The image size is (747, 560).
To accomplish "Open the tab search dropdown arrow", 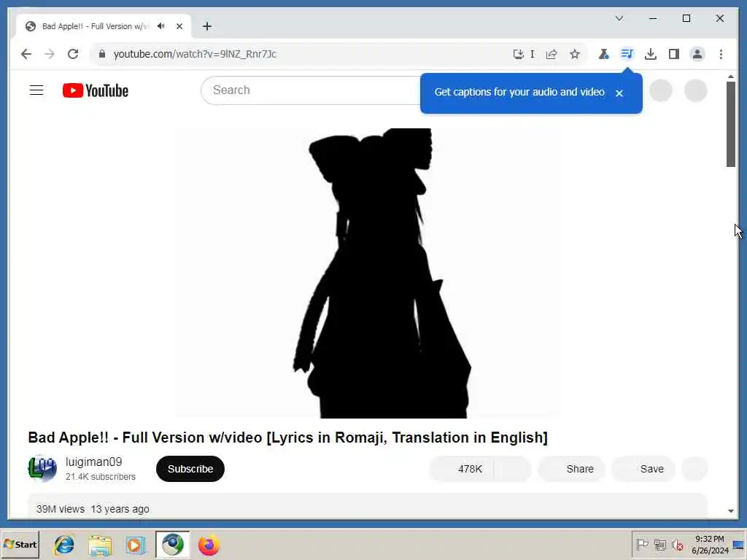I will (x=619, y=18).
